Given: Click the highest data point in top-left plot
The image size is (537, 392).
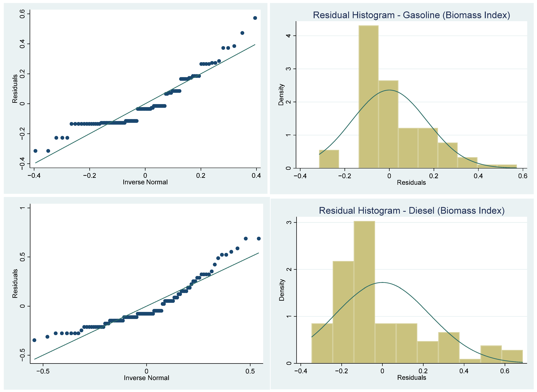Looking at the screenshot, I should tap(255, 18).
